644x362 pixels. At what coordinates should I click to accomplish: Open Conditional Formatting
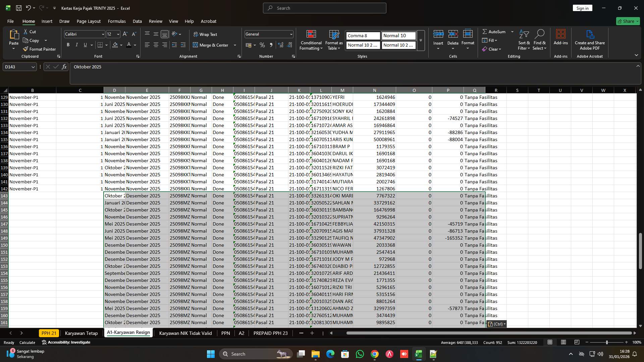coord(311,40)
